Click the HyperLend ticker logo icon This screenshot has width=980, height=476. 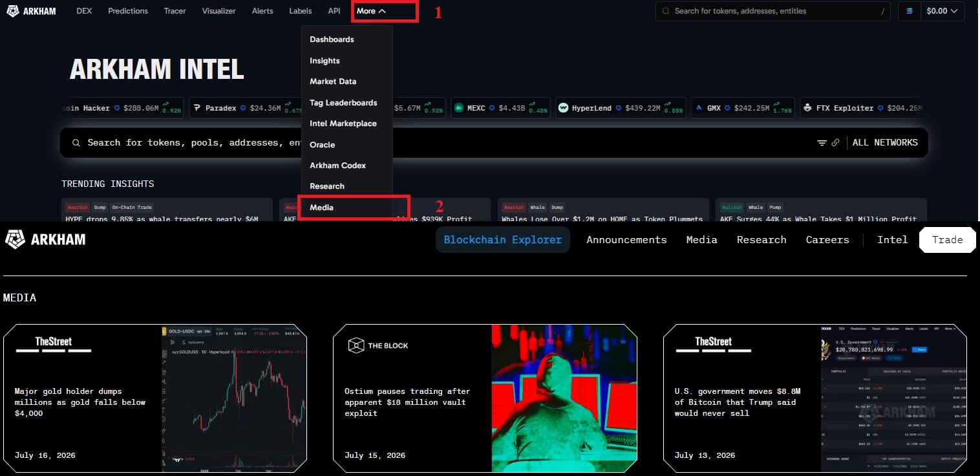pos(563,108)
